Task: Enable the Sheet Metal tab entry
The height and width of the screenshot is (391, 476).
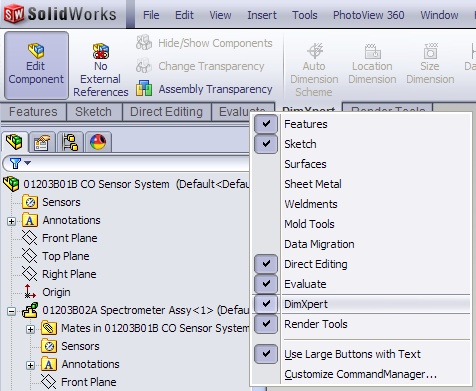Action: pyautogui.click(x=313, y=184)
